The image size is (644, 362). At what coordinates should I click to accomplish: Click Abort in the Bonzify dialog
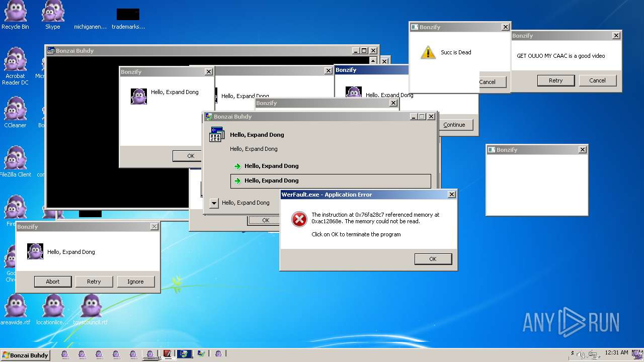tap(53, 282)
